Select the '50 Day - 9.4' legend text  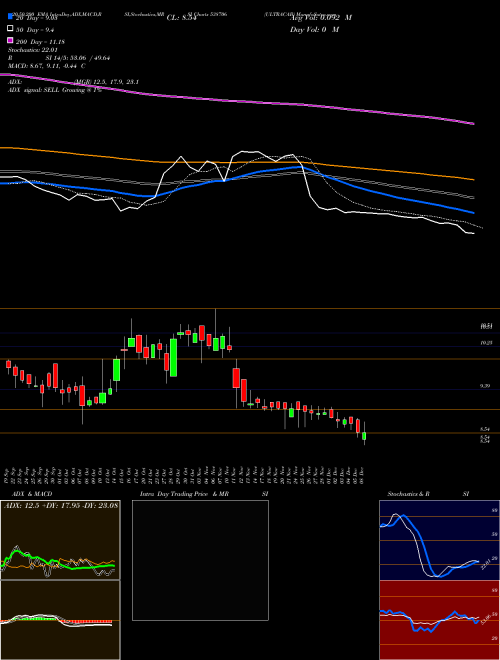(35, 30)
